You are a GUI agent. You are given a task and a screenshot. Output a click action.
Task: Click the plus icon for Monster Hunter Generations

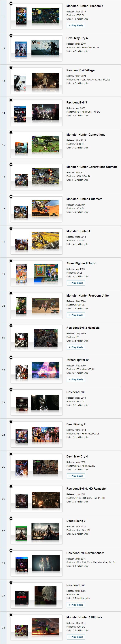click(x=11, y=132)
